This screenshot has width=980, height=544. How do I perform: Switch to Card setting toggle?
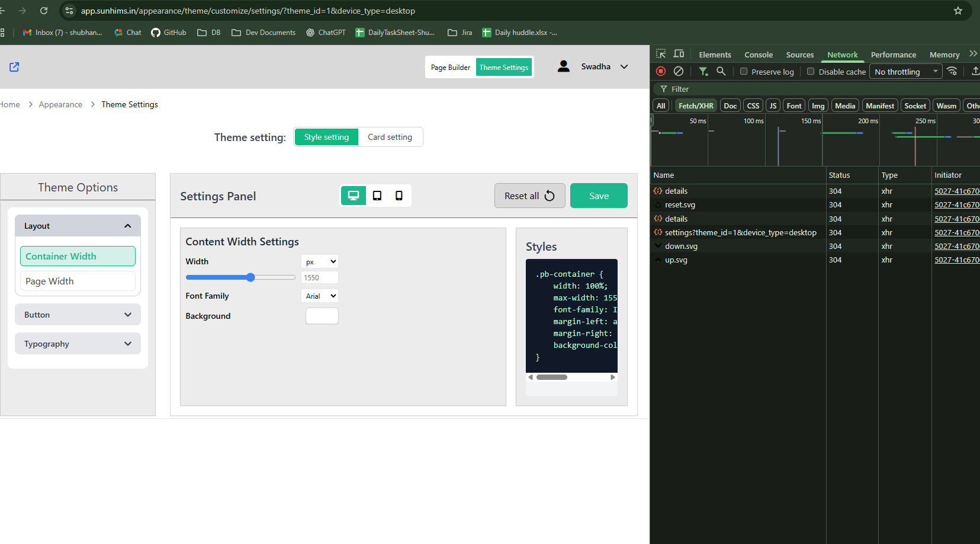point(390,137)
